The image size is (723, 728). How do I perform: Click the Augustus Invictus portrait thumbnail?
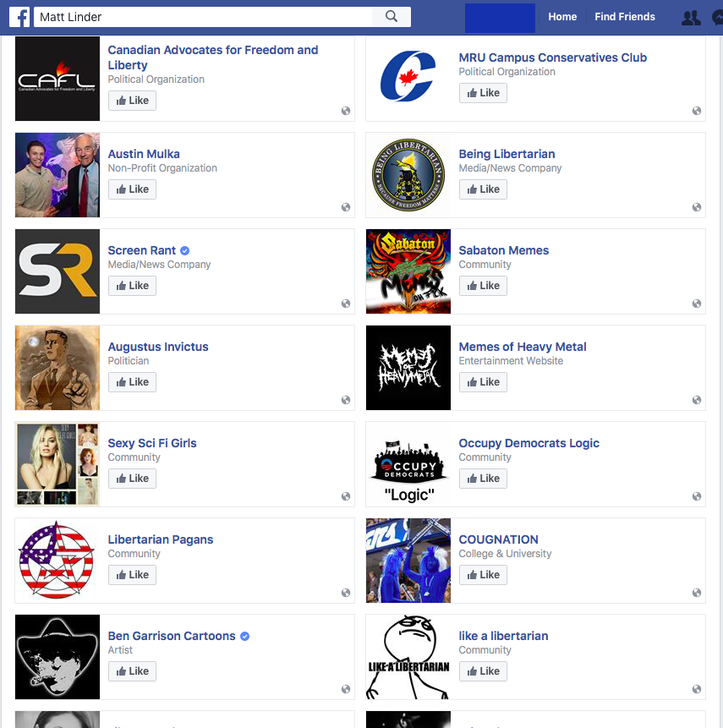(x=58, y=368)
